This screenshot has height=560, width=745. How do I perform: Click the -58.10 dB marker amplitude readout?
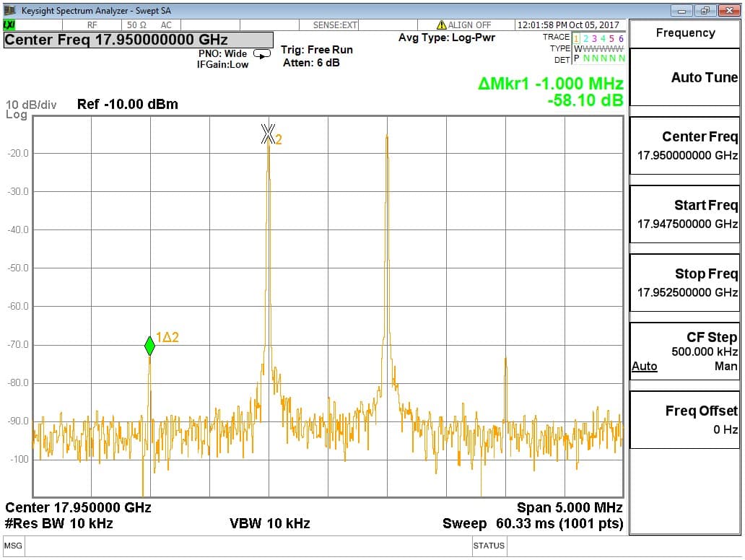coord(585,100)
